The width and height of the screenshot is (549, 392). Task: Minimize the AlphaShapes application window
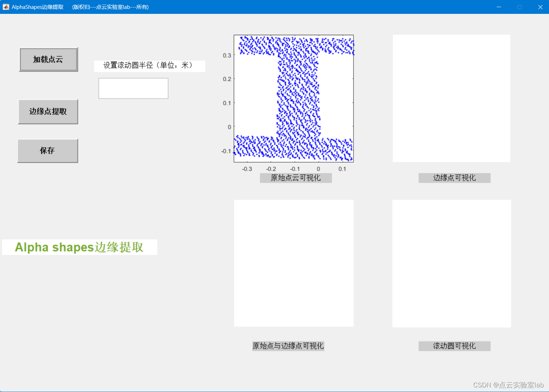499,6
